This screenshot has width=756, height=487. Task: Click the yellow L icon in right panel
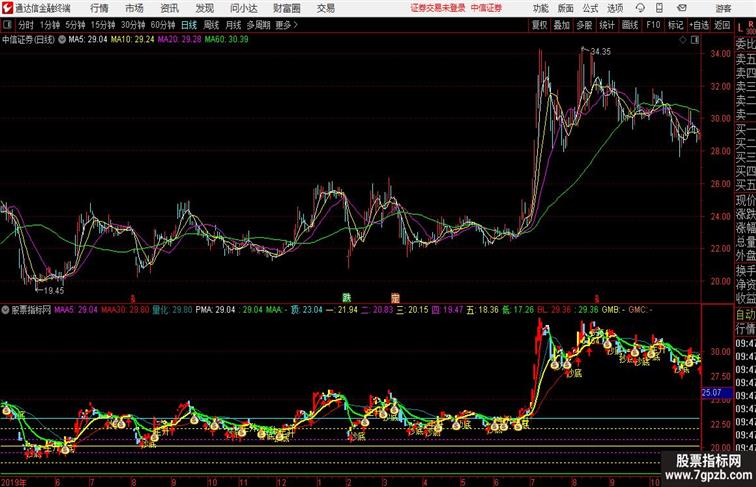point(741,28)
